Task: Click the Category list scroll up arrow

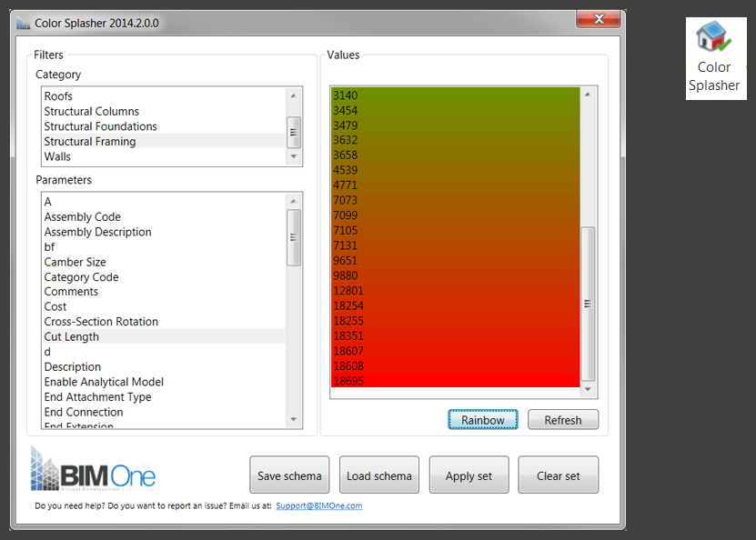Action: coord(293,95)
